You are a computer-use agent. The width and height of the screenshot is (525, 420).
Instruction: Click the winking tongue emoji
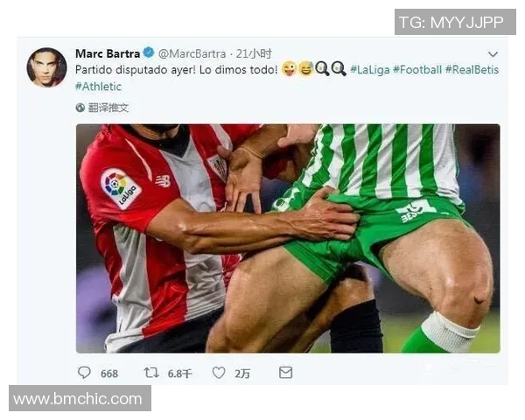(289, 69)
